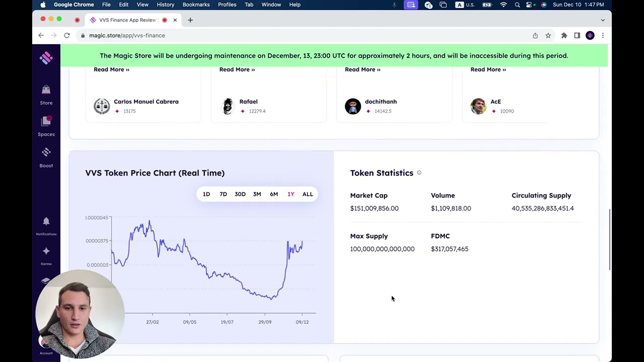Click the Token Statistics info icon
Screen dimensions: 644x362
419,173
